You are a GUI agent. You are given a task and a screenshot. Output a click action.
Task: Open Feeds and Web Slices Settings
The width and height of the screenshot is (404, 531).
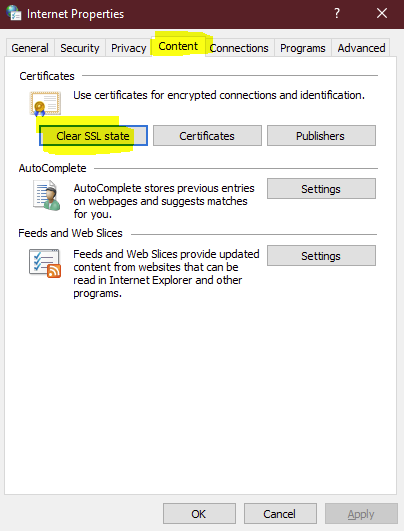321,256
